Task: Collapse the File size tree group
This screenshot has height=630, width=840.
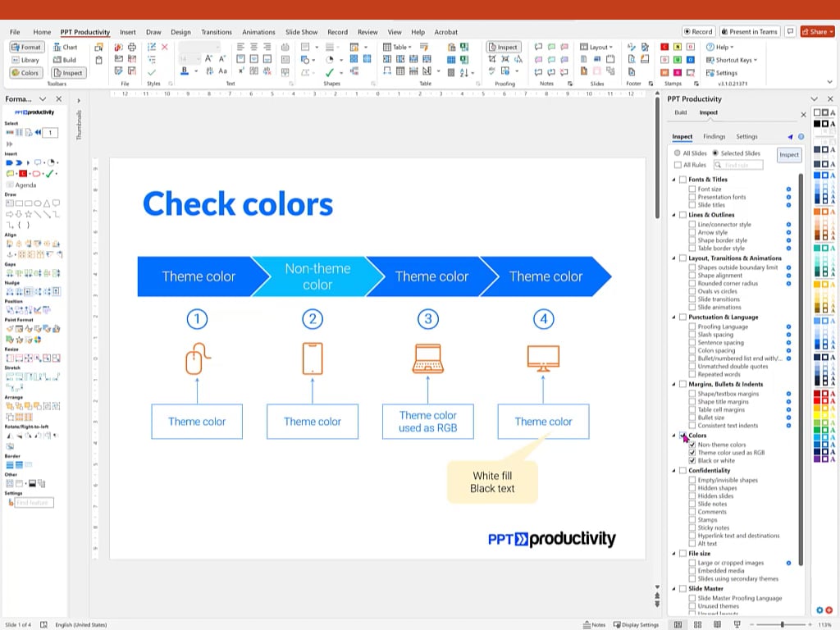Action: pyautogui.click(x=673, y=554)
